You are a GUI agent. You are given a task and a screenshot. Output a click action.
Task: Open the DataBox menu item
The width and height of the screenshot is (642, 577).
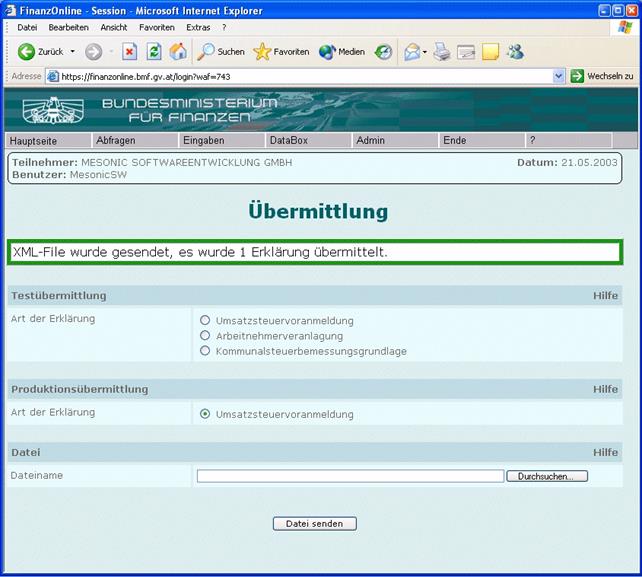289,141
